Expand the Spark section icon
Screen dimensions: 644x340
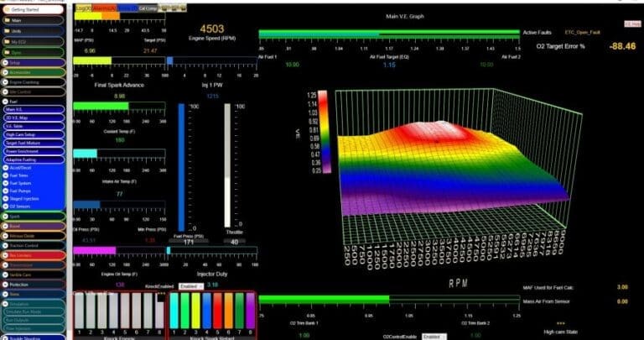pos(5,216)
